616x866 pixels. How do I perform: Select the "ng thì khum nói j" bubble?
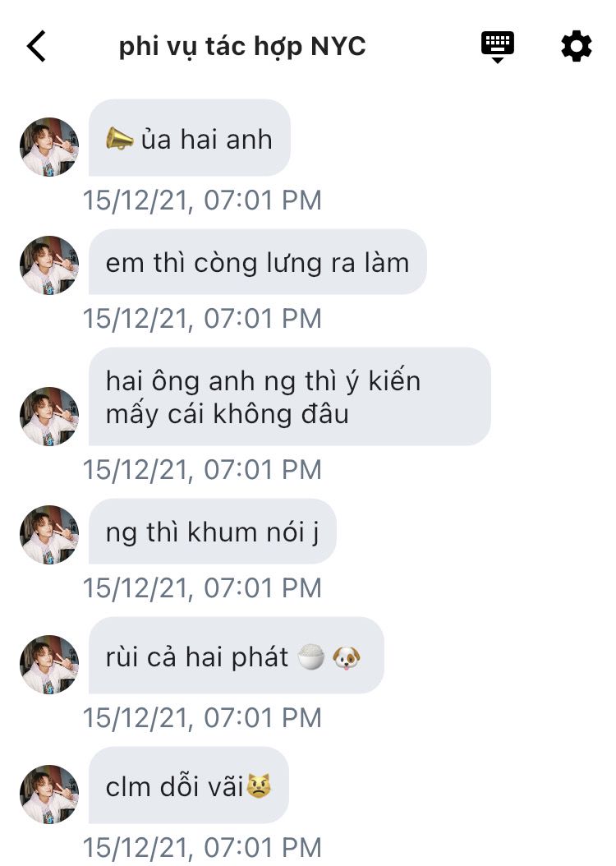click(x=213, y=532)
